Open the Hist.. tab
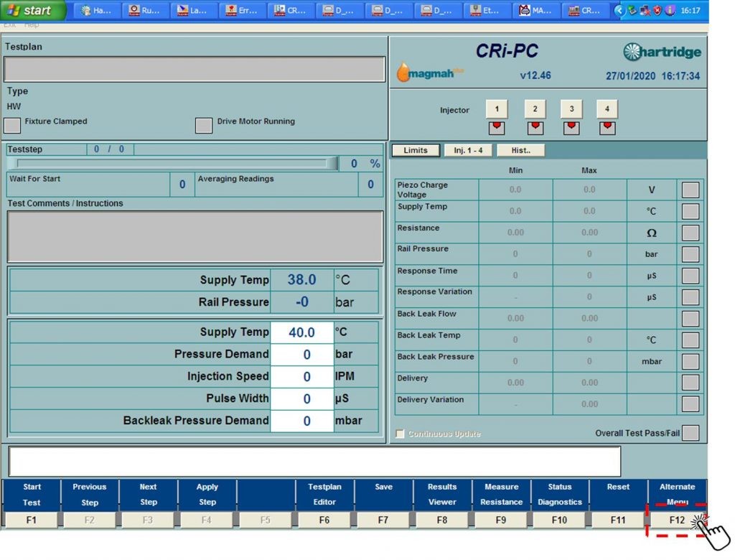The height and width of the screenshot is (560, 735). tap(521, 150)
